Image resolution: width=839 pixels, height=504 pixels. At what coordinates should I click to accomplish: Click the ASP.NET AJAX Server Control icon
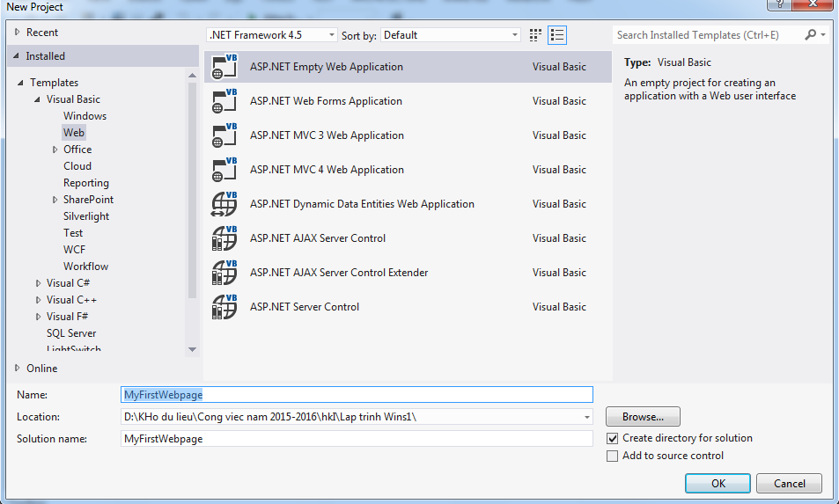coord(224,237)
